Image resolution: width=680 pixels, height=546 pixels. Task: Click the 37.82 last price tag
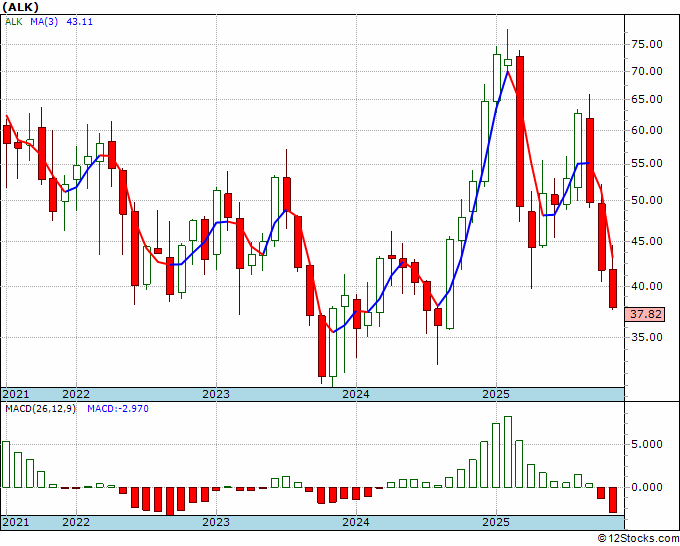[645, 314]
